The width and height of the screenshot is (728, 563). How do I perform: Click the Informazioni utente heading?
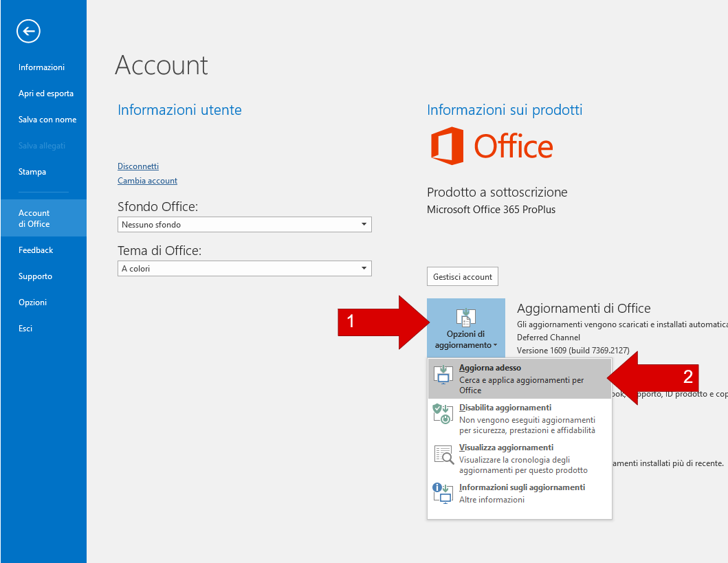pos(179,110)
